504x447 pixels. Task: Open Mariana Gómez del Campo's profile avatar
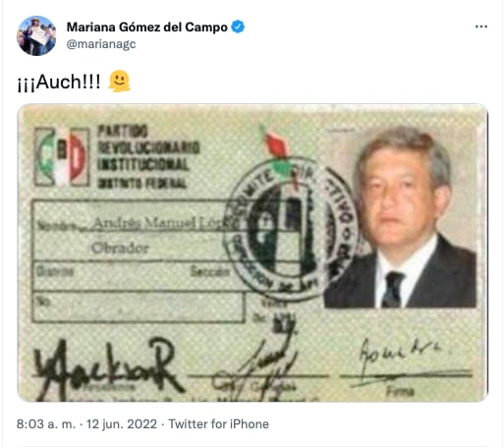tap(36, 35)
